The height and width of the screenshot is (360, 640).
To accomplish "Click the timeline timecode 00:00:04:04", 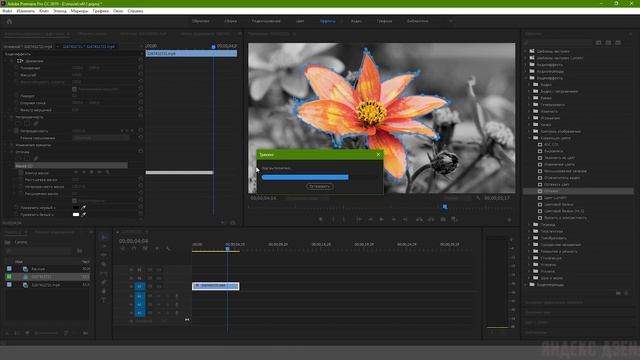I will 133,241.
